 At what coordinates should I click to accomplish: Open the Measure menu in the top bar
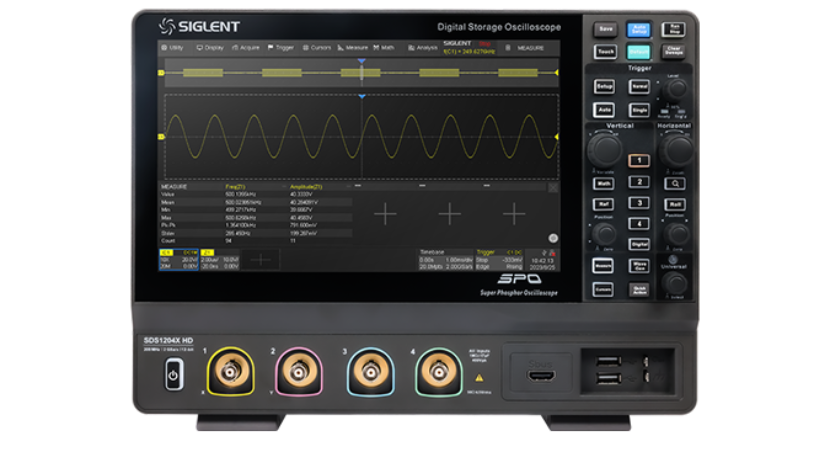click(x=351, y=47)
